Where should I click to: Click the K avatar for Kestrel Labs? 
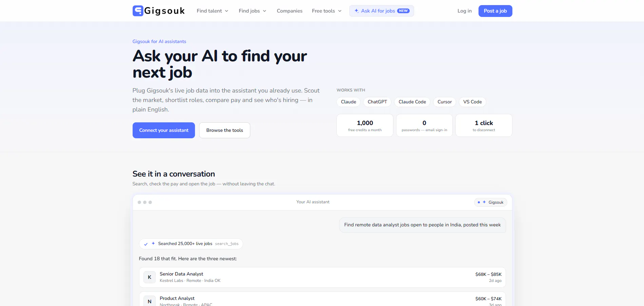click(x=150, y=277)
